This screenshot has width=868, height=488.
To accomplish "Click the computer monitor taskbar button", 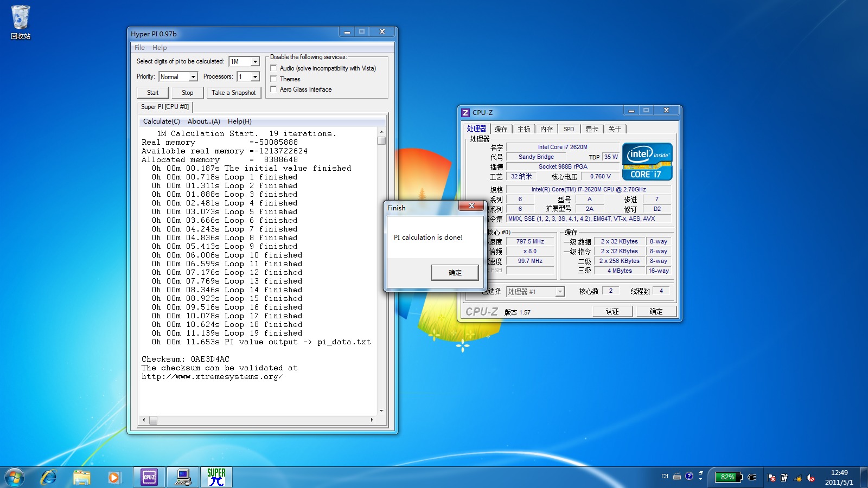I will coord(183,477).
